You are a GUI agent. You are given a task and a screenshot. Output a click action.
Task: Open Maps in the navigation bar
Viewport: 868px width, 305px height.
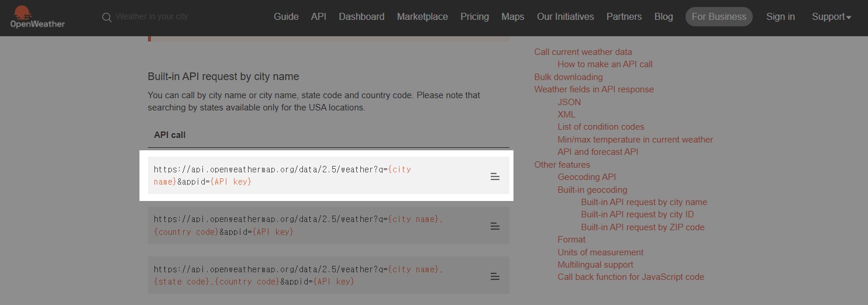512,16
